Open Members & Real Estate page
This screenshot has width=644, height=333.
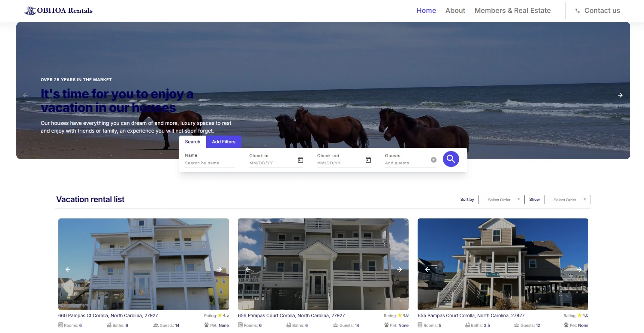pos(513,11)
